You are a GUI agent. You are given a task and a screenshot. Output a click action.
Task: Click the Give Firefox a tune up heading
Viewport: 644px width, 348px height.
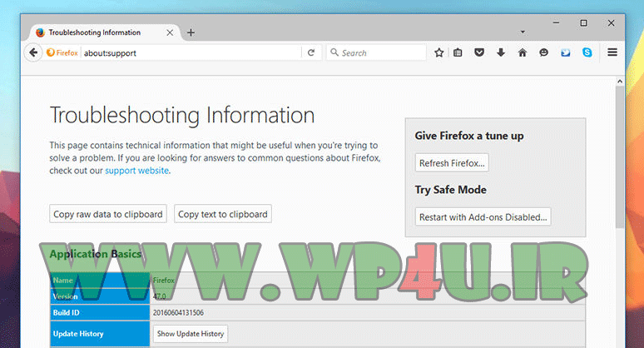coord(469,136)
